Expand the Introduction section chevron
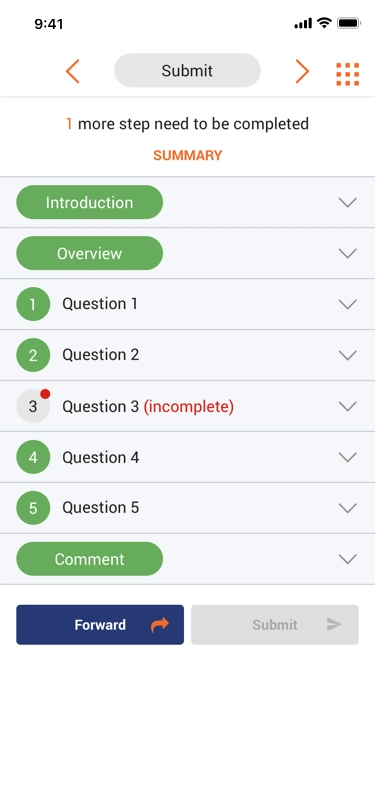 348,202
